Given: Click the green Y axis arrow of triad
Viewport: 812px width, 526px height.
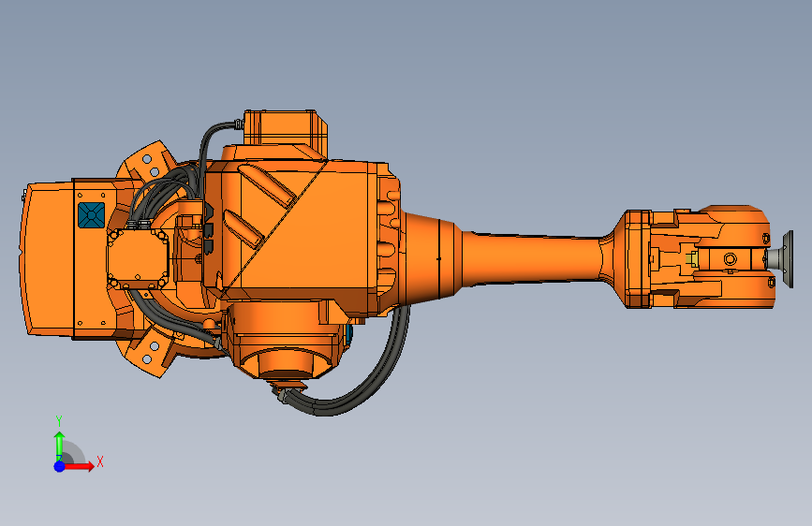Looking at the screenshot, I should [x=60, y=446].
